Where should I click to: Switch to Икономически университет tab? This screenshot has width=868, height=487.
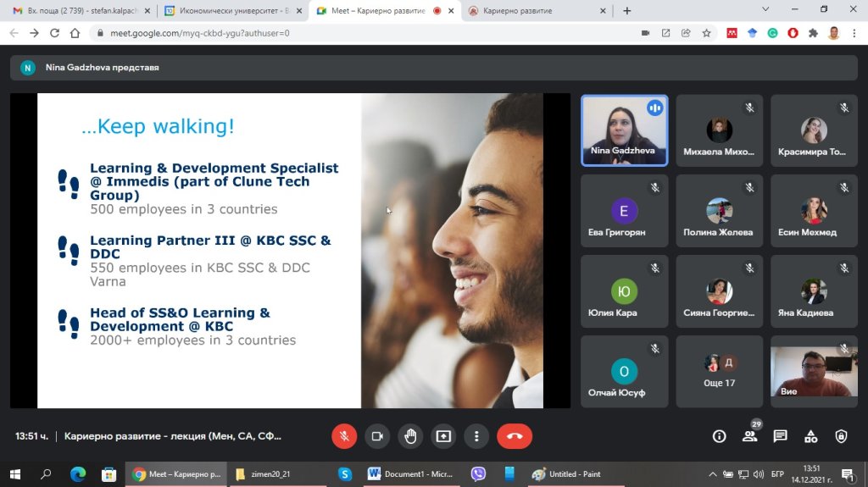click(x=234, y=10)
